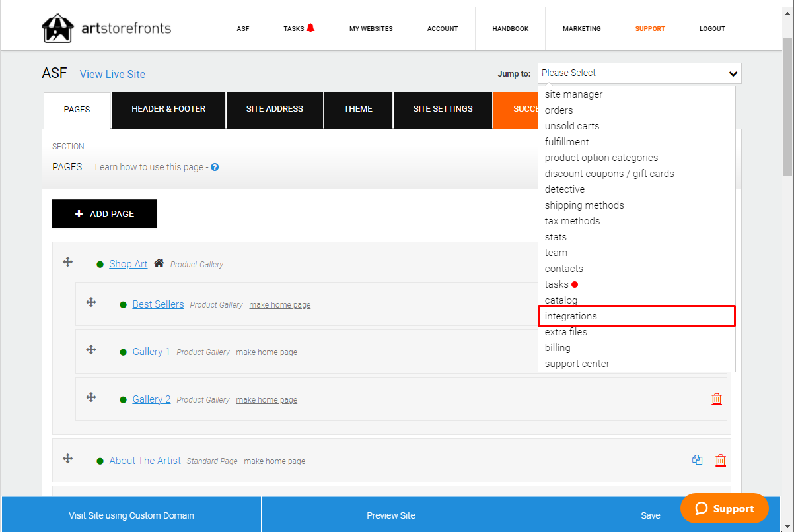Delete Gallery 2 with the trash icon
Image resolution: width=794 pixels, height=532 pixels.
717,399
